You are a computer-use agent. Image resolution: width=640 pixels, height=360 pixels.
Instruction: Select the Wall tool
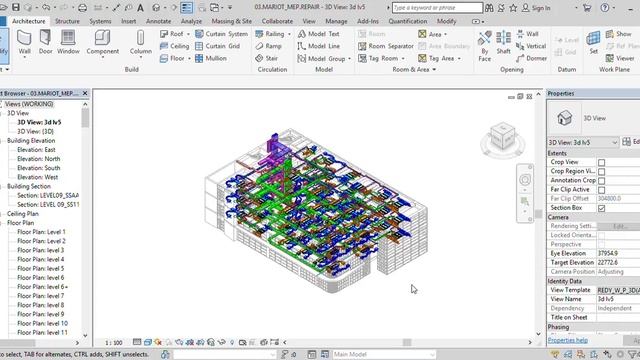(24, 42)
